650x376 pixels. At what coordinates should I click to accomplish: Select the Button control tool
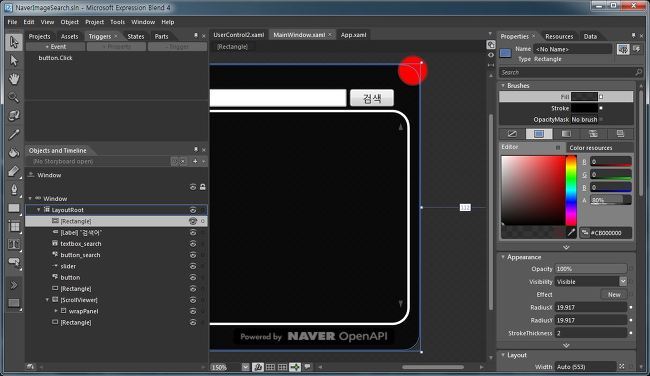pyautogui.click(x=14, y=262)
